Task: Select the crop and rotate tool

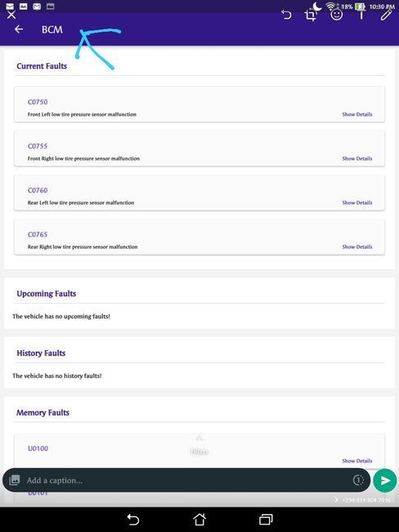Action: tap(311, 16)
